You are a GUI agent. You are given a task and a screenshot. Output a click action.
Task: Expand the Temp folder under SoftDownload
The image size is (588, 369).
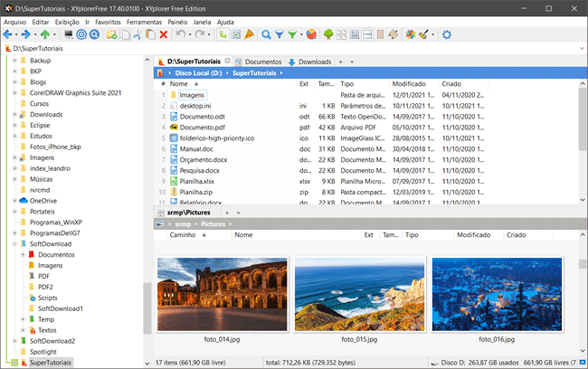coord(23,319)
